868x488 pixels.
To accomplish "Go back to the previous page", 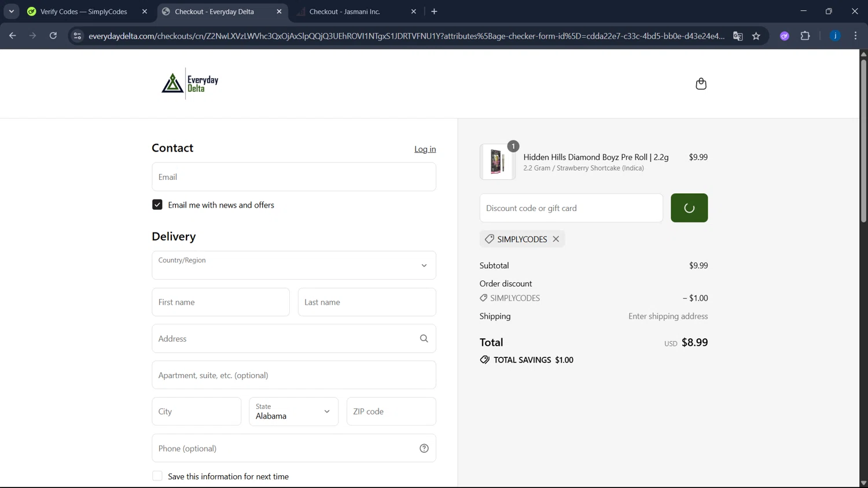I will [13, 36].
